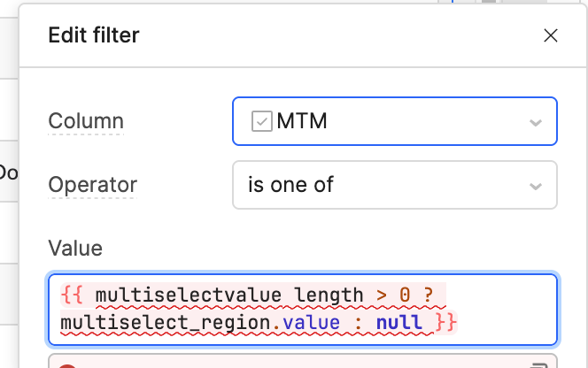Image resolution: width=588 pixels, height=368 pixels.
Task: Click inside the Value expression editor
Action: [x=303, y=309]
